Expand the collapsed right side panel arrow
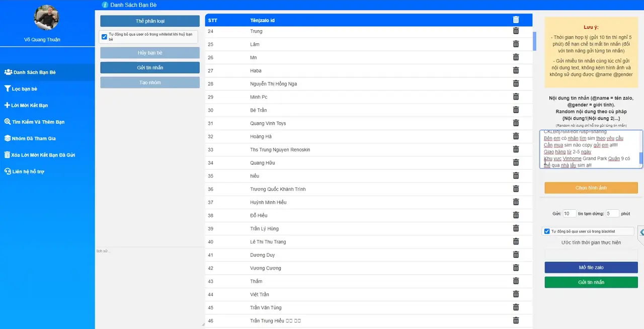The image size is (644, 329). click(x=641, y=232)
